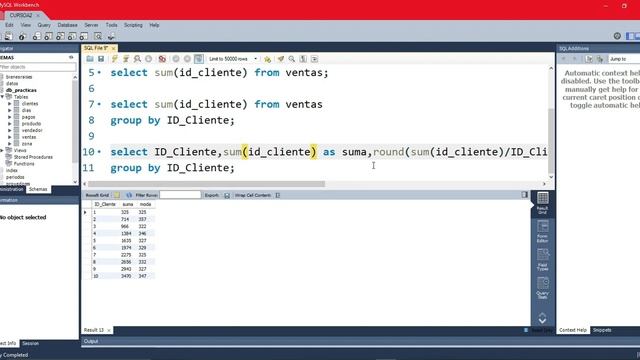Expand the producto table node
640x360 pixels.
tap(10, 124)
